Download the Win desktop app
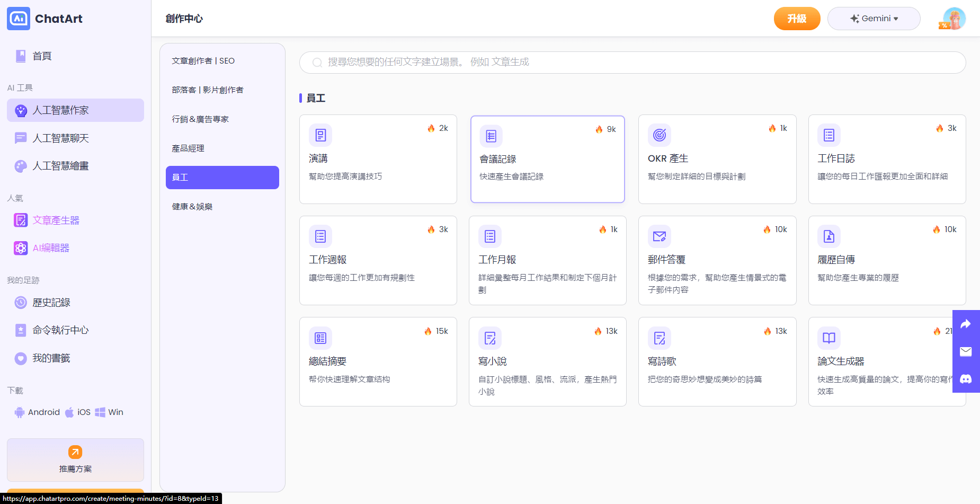The image size is (980, 504). [109, 412]
